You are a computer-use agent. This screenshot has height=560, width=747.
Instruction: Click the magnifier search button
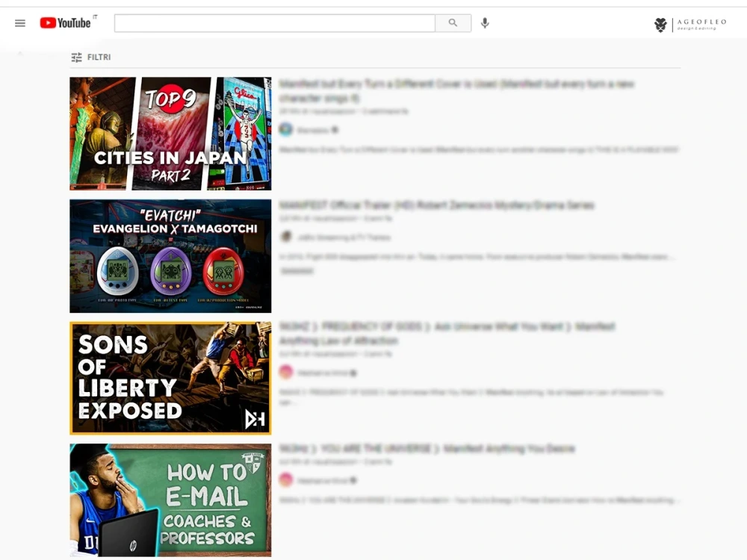pos(453,23)
